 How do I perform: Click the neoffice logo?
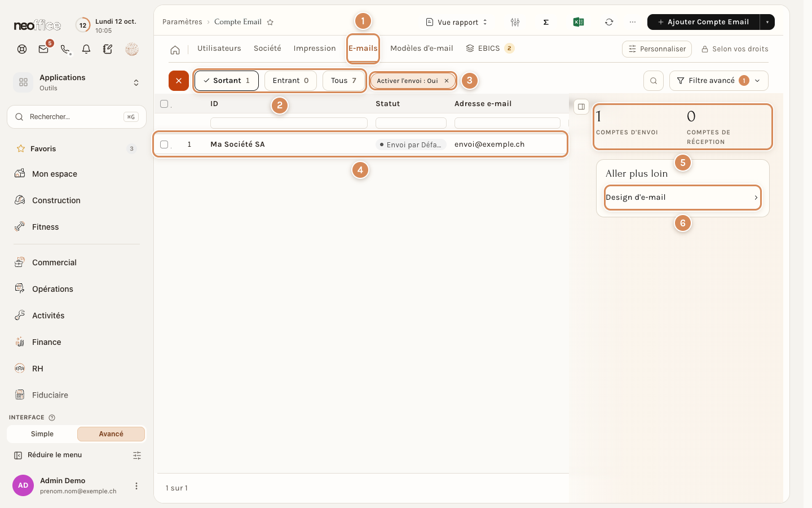pyautogui.click(x=37, y=25)
